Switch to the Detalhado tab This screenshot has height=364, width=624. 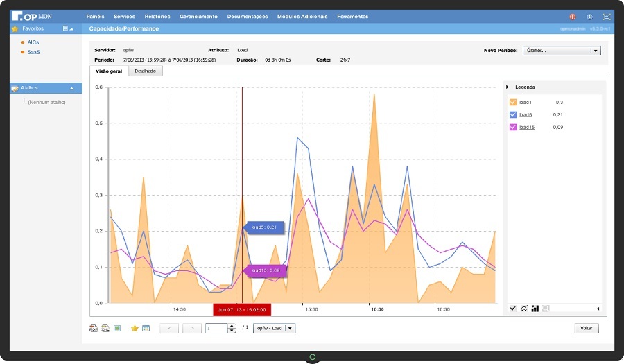tap(146, 71)
